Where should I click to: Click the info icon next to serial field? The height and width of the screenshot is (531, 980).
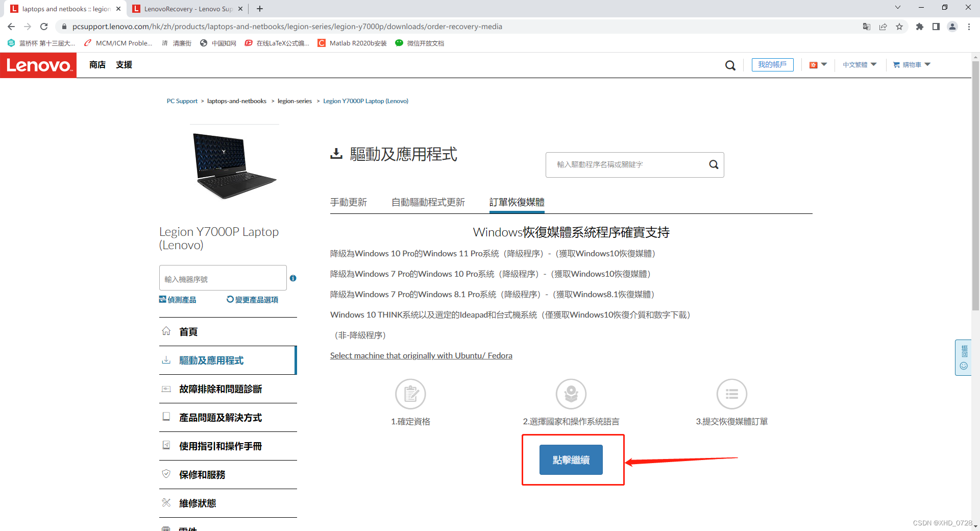(293, 278)
